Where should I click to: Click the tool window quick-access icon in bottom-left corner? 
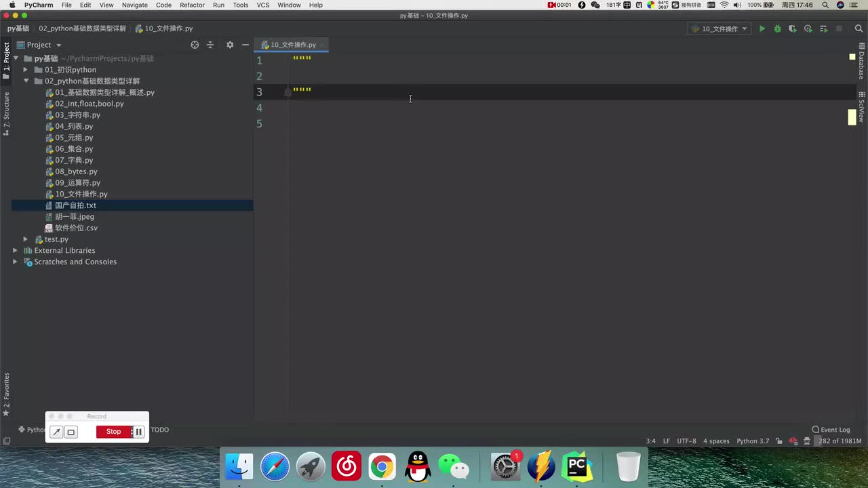7,441
